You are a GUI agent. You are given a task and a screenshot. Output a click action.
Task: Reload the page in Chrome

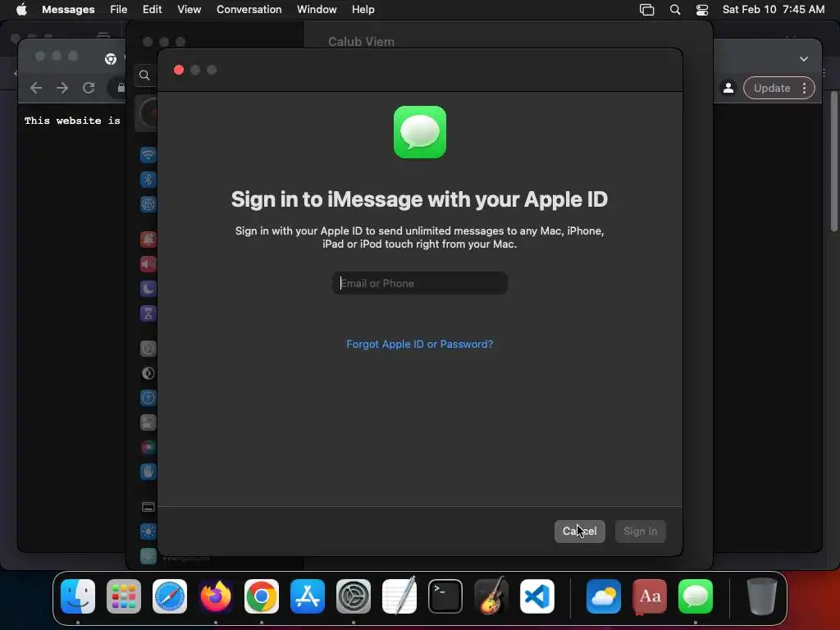89,88
